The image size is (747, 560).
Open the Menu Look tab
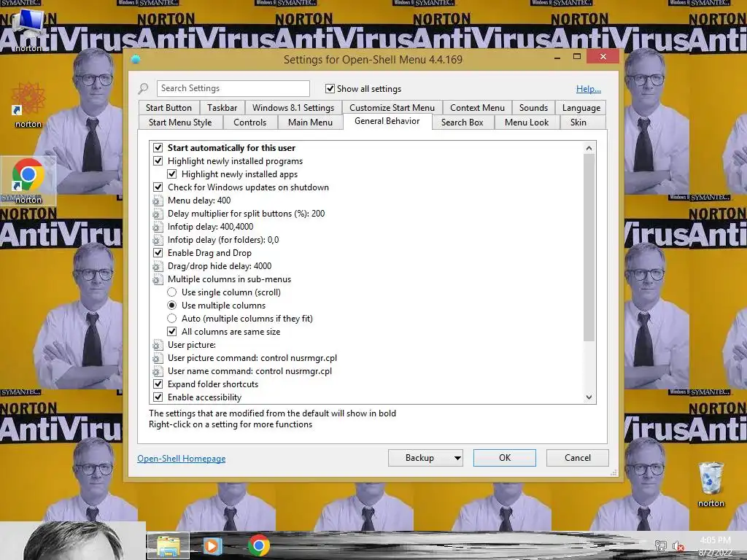(527, 122)
